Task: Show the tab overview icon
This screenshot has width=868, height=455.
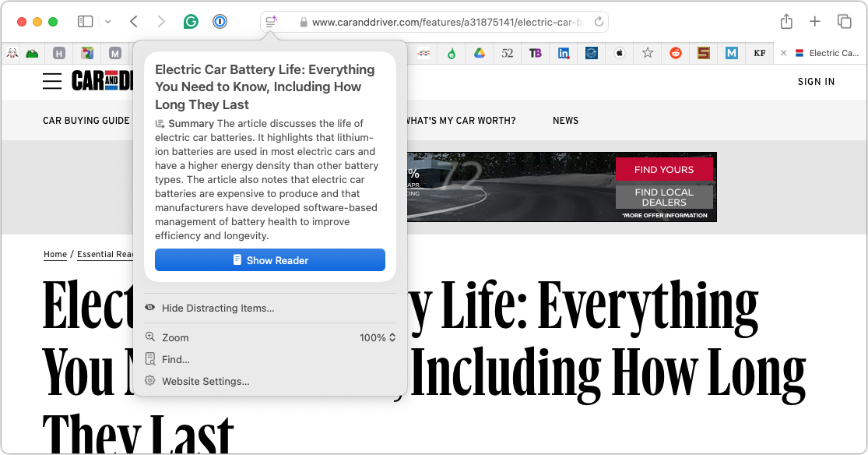Action: tap(844, 22)
